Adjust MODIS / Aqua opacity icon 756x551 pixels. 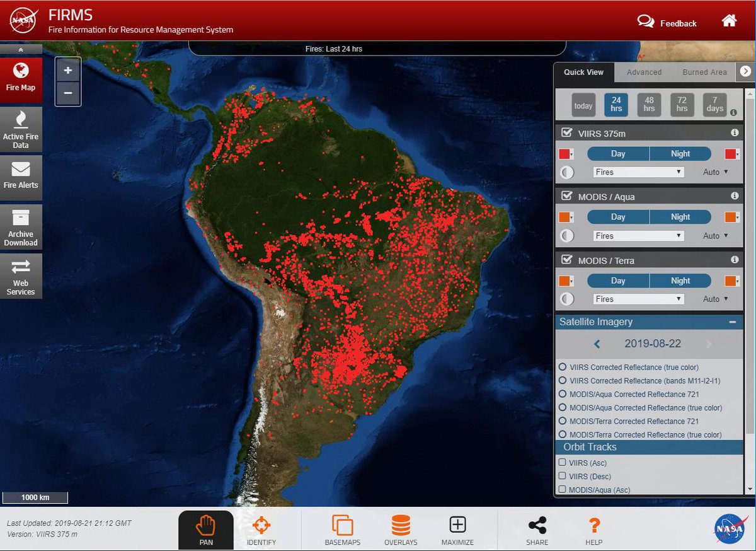[567, 236]
